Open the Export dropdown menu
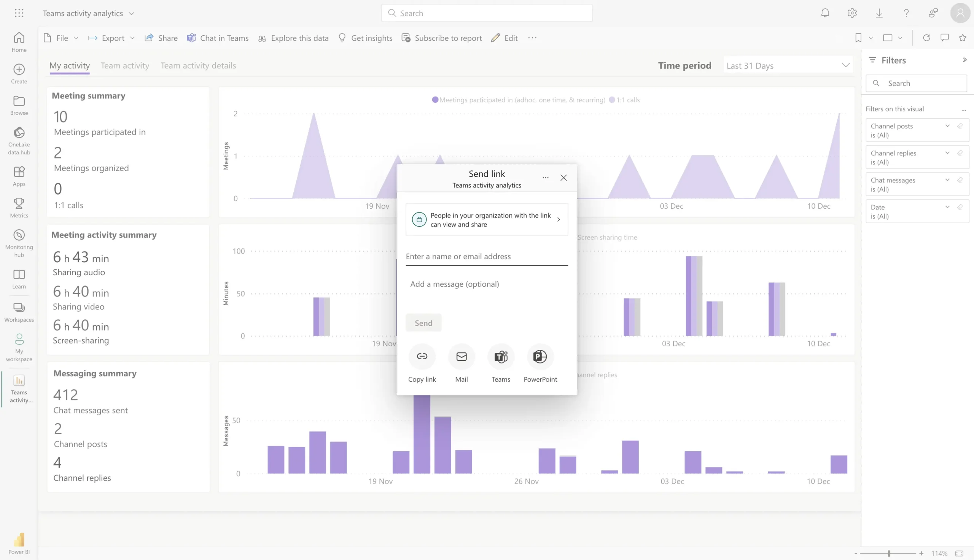 click(x=111, y=38)
